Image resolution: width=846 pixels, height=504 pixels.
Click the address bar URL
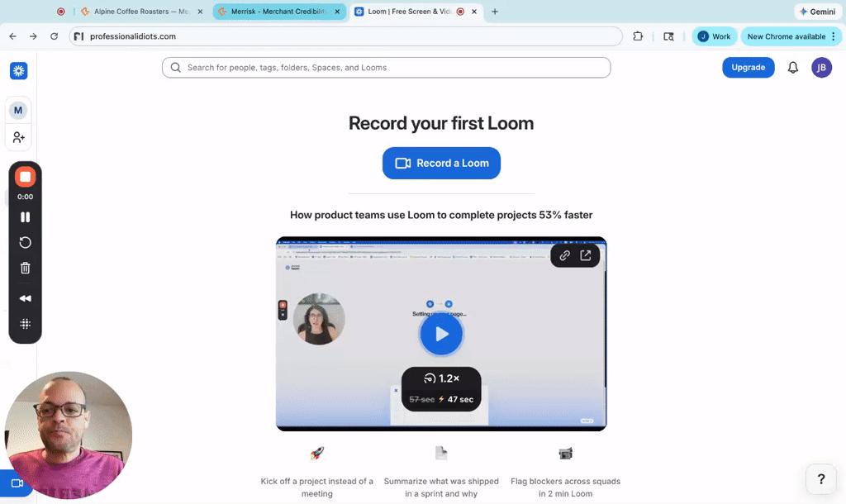point(133,36)
